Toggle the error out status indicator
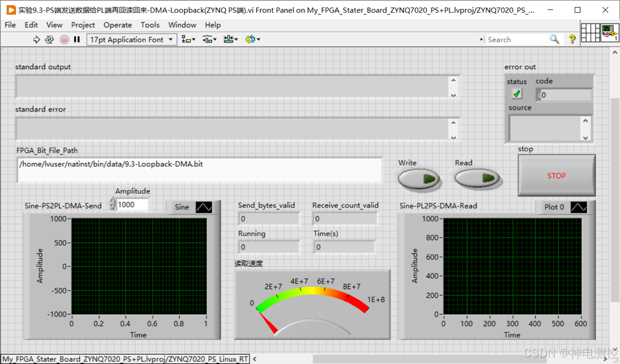The width and height of the screenshot is (620, 364). 517,94
